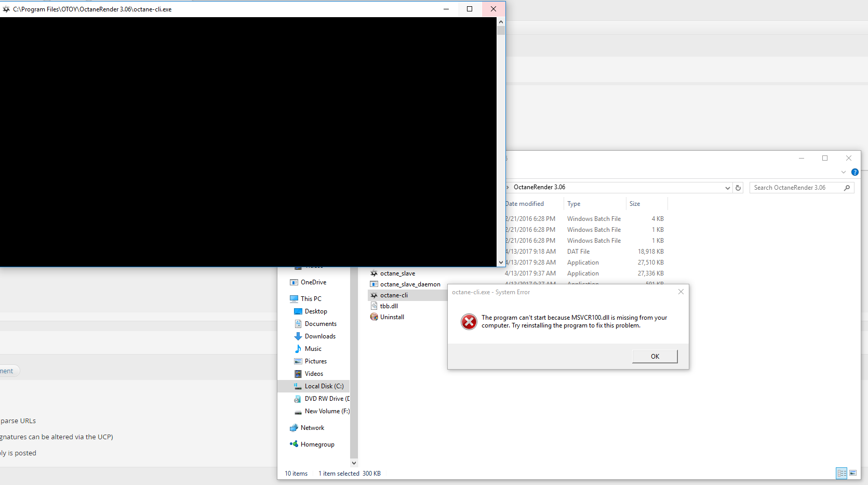Click the DVD drive icon
This screenshot has width=868, height=485.
(x=298, y=399)
